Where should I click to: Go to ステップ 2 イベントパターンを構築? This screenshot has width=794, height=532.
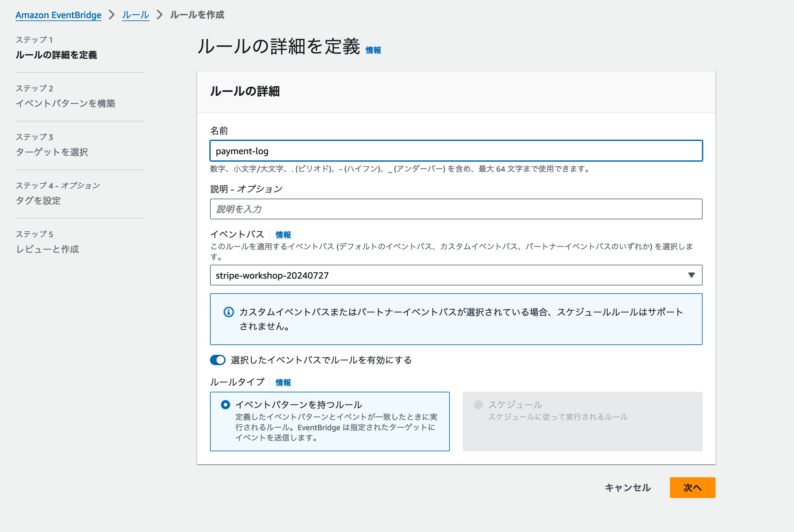[x=66, y=104]
